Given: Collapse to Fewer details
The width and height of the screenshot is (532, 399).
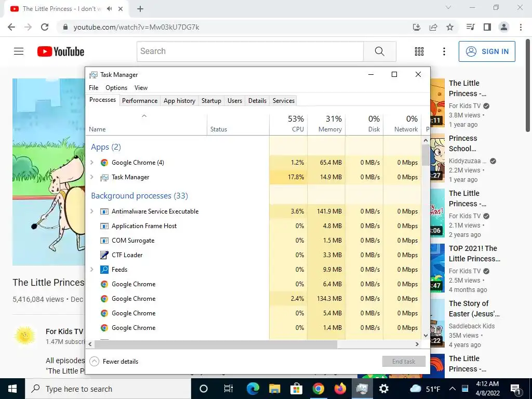Looking at the screenshot, I should pyautogui.click(x=114, y=362).
